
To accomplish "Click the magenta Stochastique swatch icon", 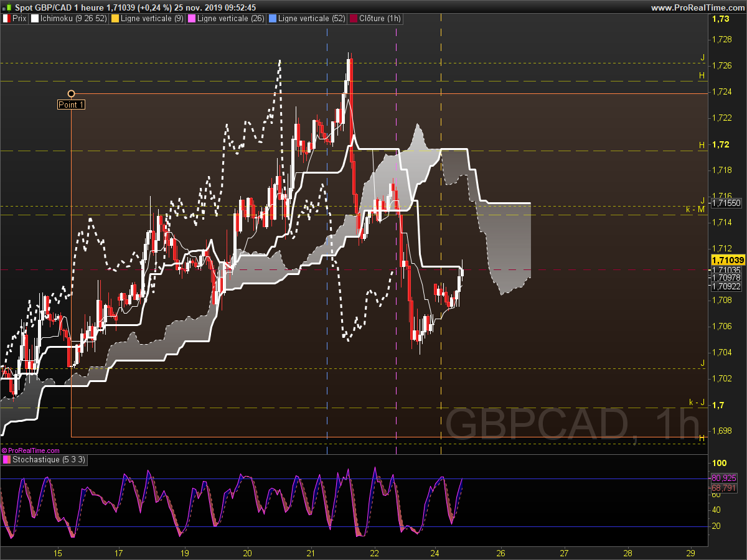I will (7, 460).
